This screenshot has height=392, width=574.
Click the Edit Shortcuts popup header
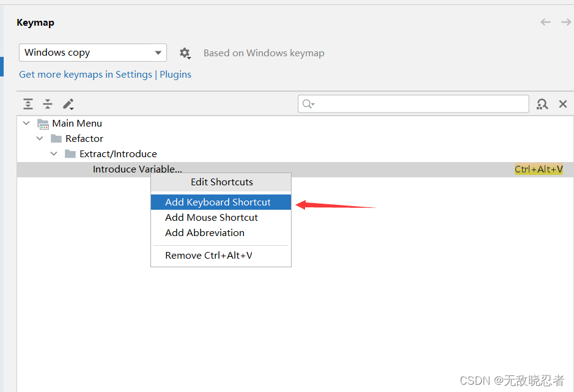pos(221,182)
